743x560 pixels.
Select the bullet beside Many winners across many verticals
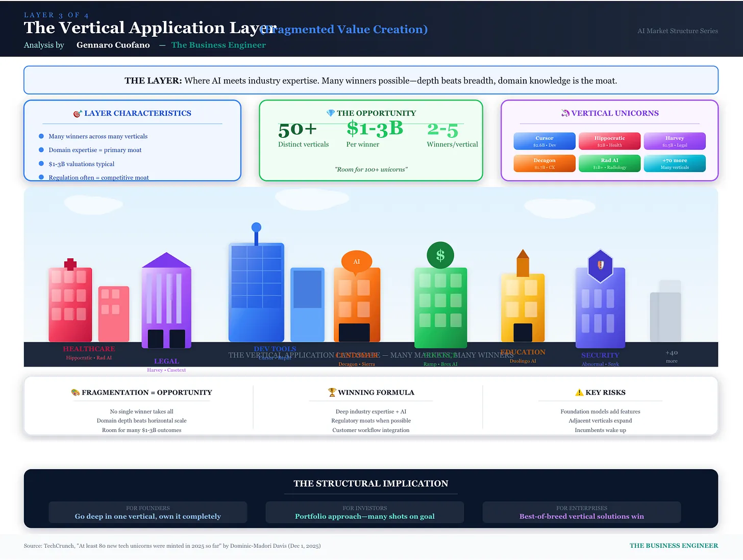click(x=41, y=136)
